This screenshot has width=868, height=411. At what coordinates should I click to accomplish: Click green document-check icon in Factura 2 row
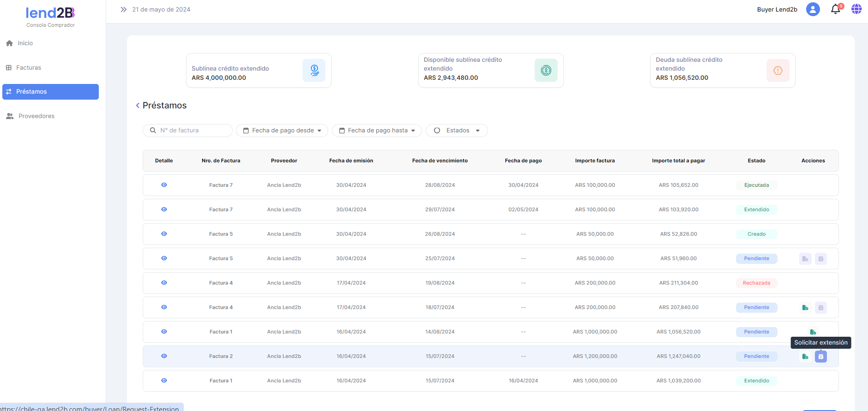point(805,357)
